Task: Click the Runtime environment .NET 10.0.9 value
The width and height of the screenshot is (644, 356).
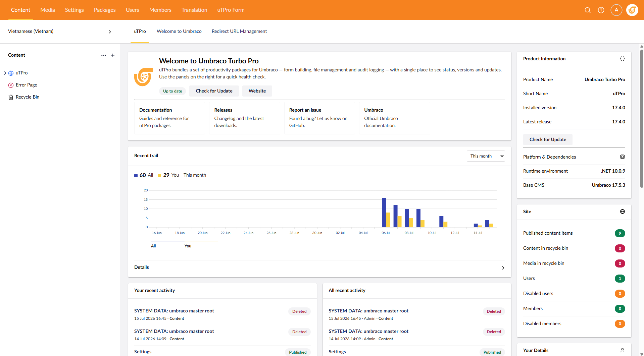Action: [x=613, y=171]
